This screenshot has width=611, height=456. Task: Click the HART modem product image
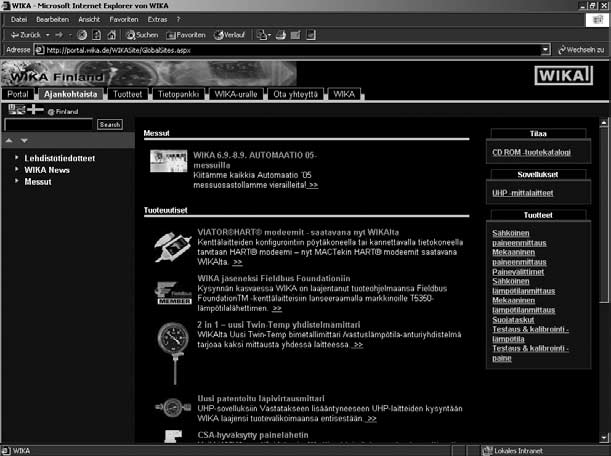point(173,247)
